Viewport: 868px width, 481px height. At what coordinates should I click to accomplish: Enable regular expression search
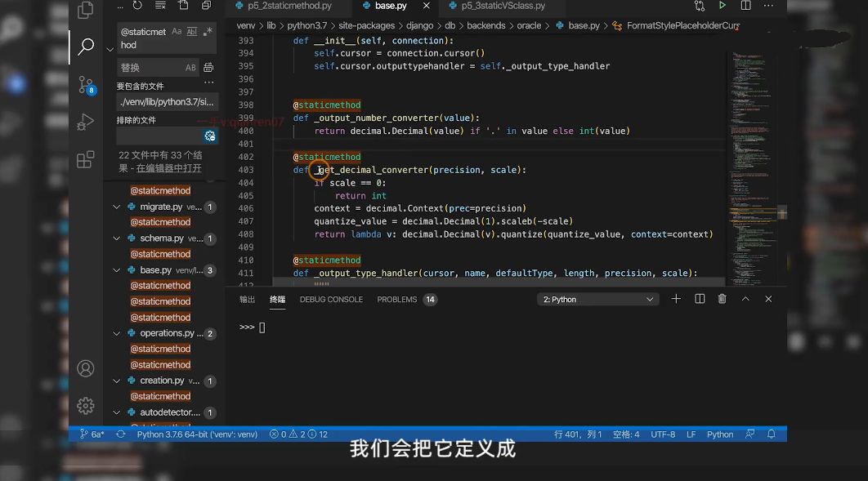[x=207, y=33]
